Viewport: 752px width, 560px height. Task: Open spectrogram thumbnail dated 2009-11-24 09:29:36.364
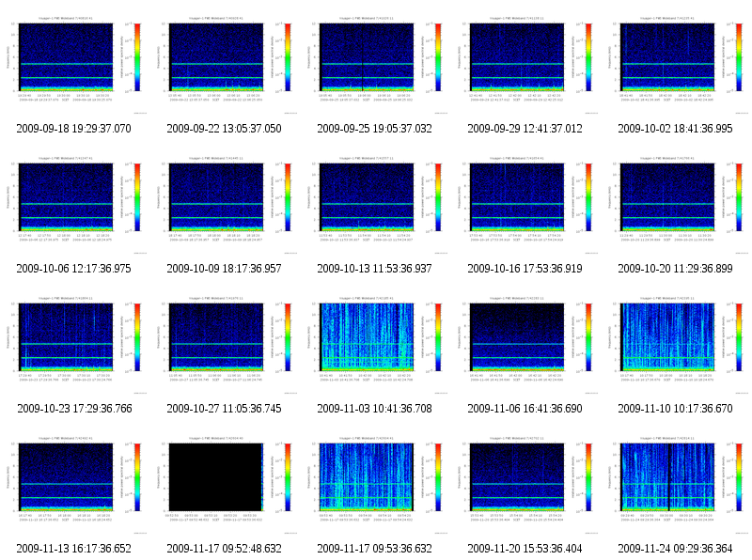pyautogui.click(x=677, y=485)
